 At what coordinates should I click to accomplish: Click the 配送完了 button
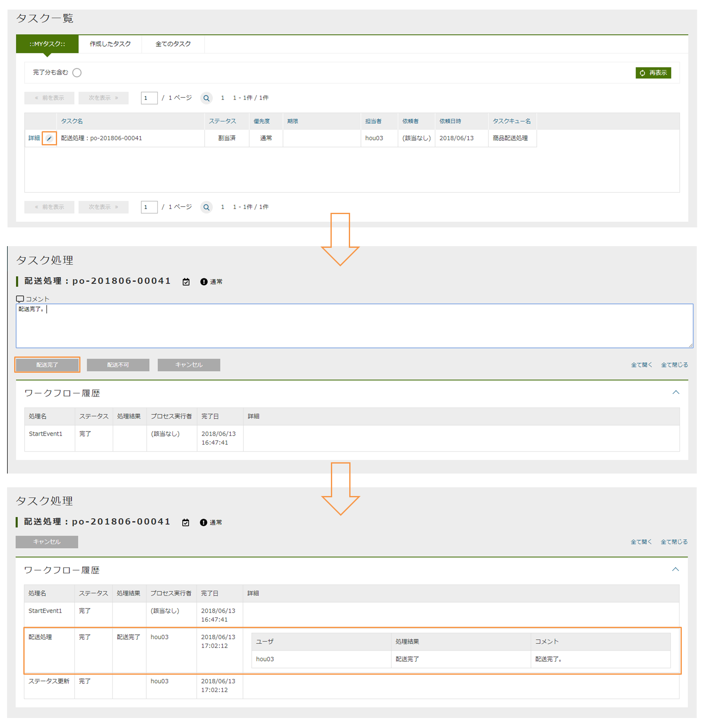pyautogui.click(x=47, y=365)
